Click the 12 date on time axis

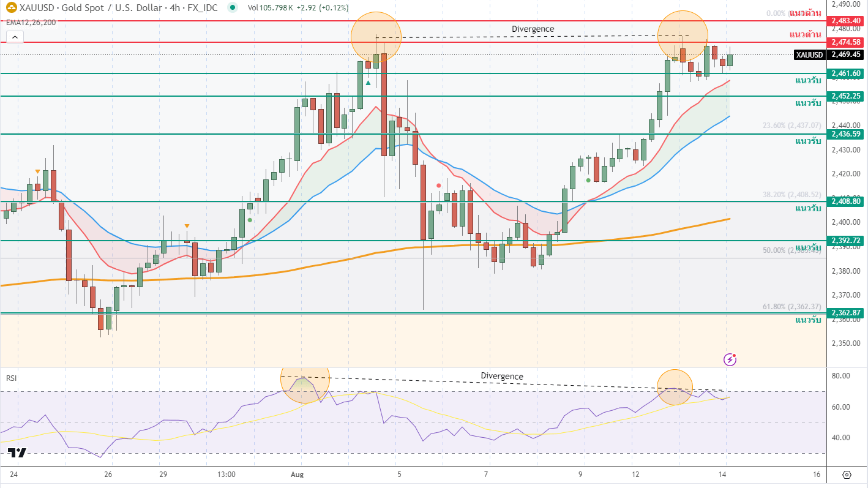pyautogui.click(x=637, y=475)
